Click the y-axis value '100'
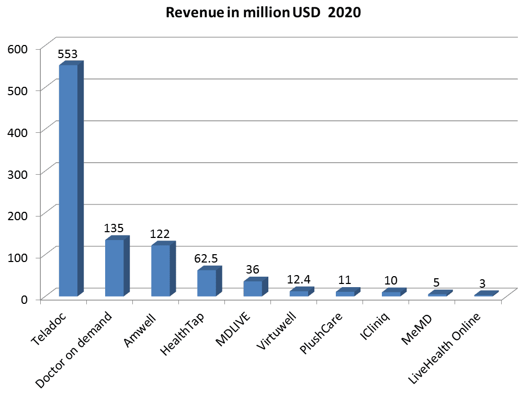Image resolution: width=532 pixels, height=398 pixels. pos(17,257)
